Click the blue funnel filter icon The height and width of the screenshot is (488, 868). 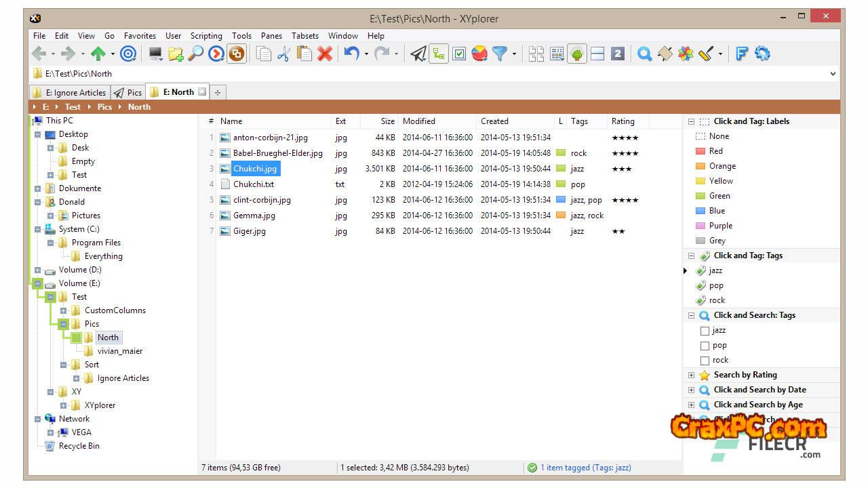point(499,54)
